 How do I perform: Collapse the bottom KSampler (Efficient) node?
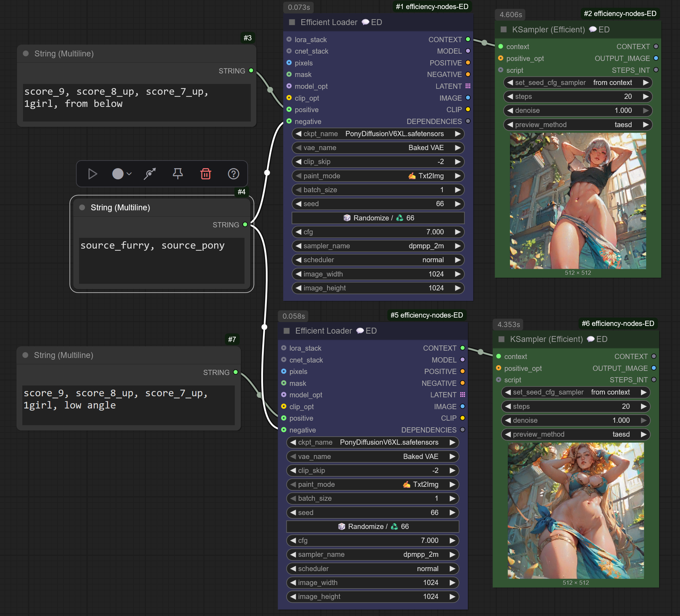point(502,339)
